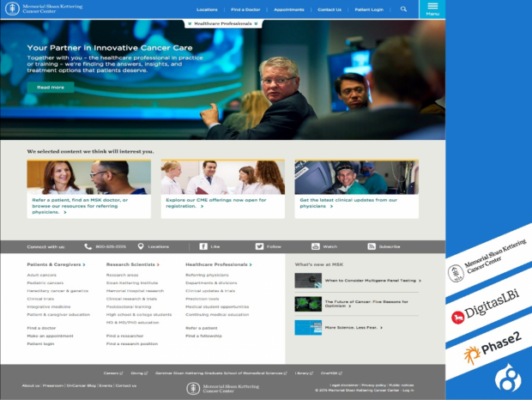Click the Phase2 orange starburst logo
The height and width of the screenshot is (400, 532).
point(472,355)
